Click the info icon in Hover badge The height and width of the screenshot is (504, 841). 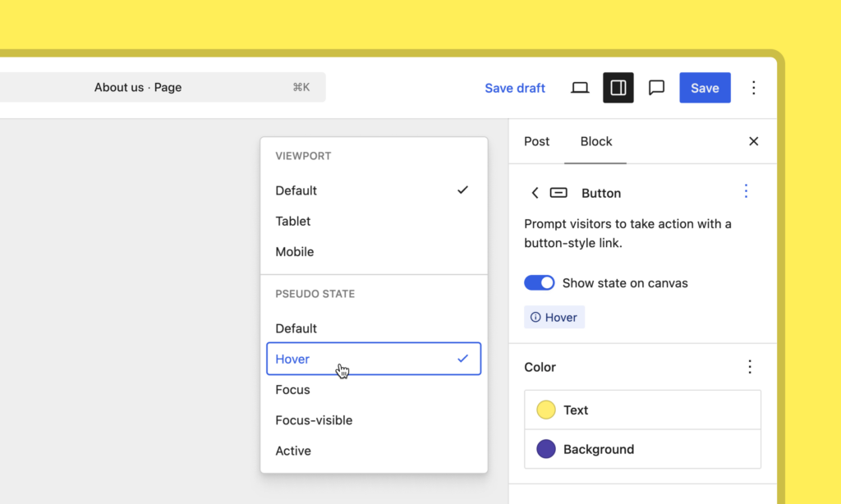coord(535,318)
